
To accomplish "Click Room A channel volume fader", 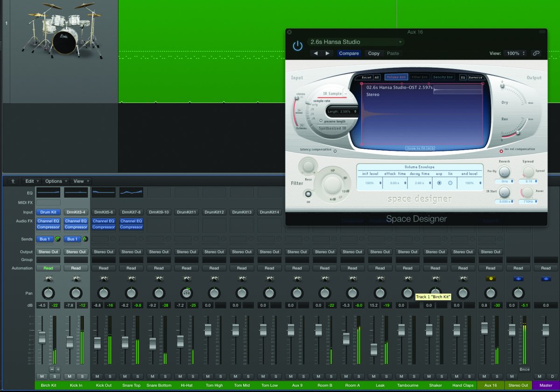I will click(x=346, y=339).
